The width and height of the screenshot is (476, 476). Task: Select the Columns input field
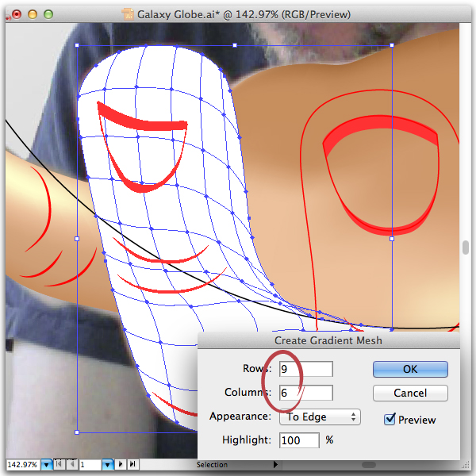[x=306, y=393]
